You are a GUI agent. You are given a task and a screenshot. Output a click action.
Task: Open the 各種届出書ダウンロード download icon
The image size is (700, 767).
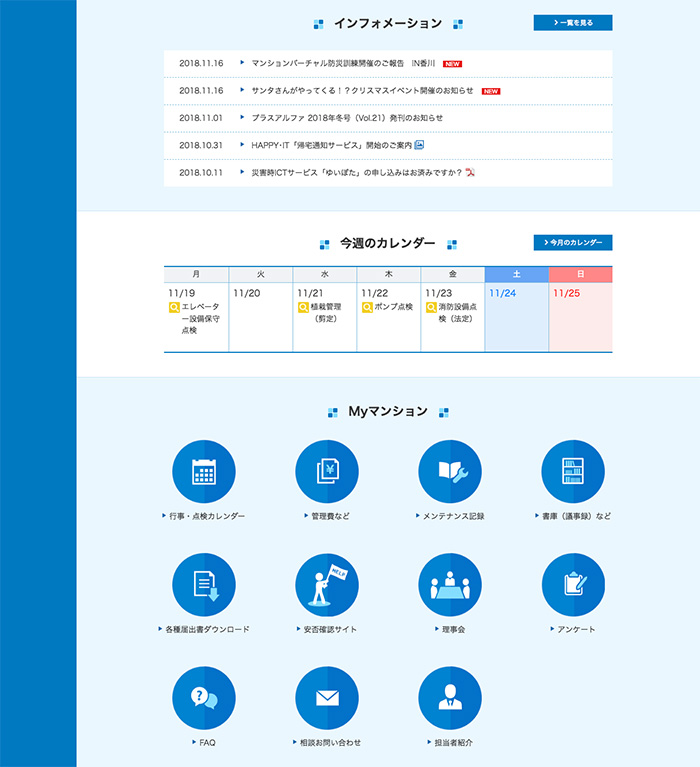click(x=204, y=584)
